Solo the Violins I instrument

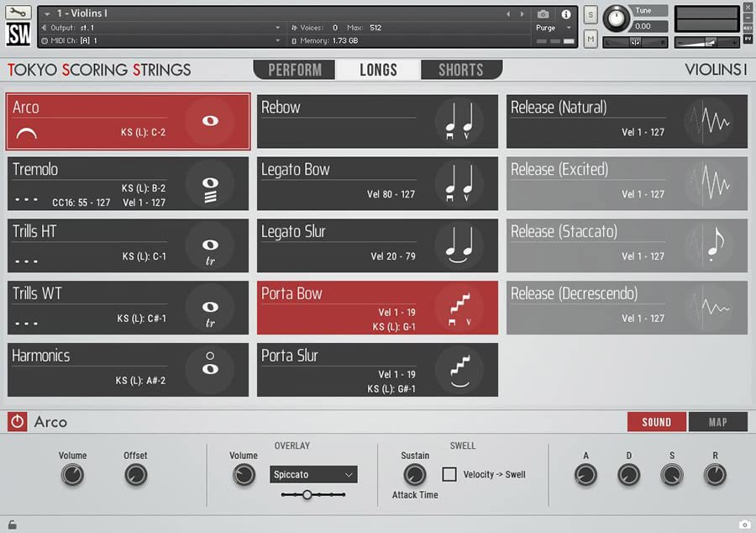point(591,13)
